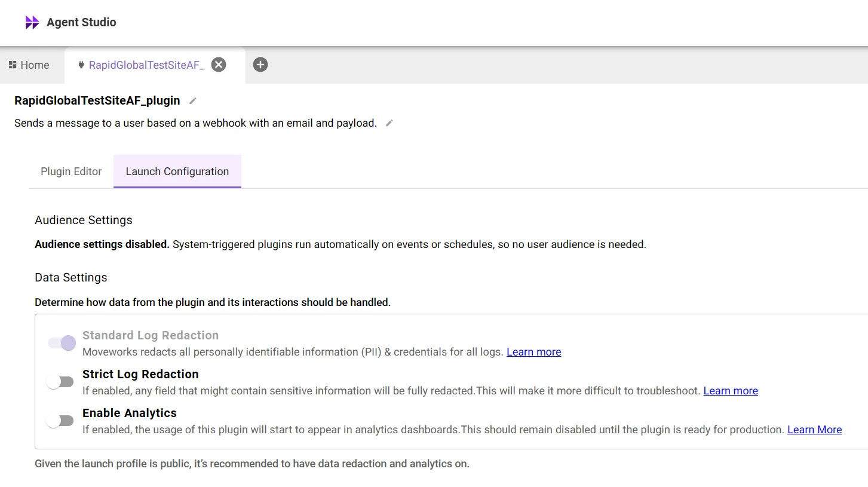Click the Data Settings heading
The image size is (868, 487).
point(71,277)
